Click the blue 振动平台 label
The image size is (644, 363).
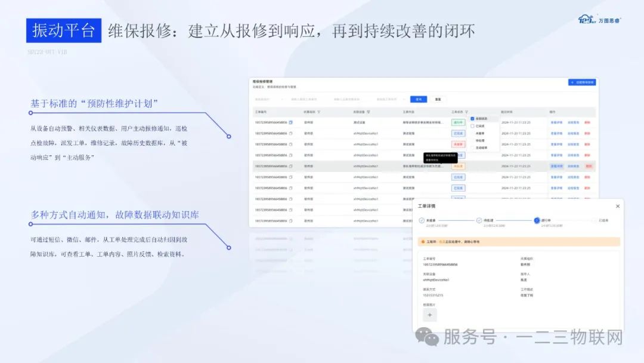point(64,30)
